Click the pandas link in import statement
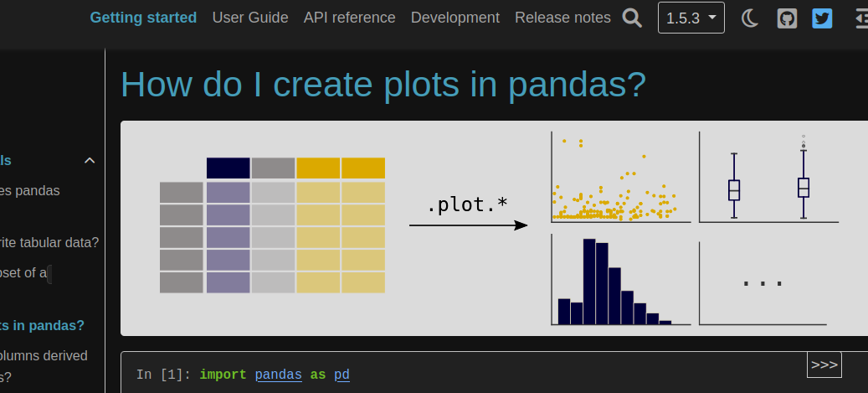The width and height of the screenshot is (868, 393). point(279,375)
